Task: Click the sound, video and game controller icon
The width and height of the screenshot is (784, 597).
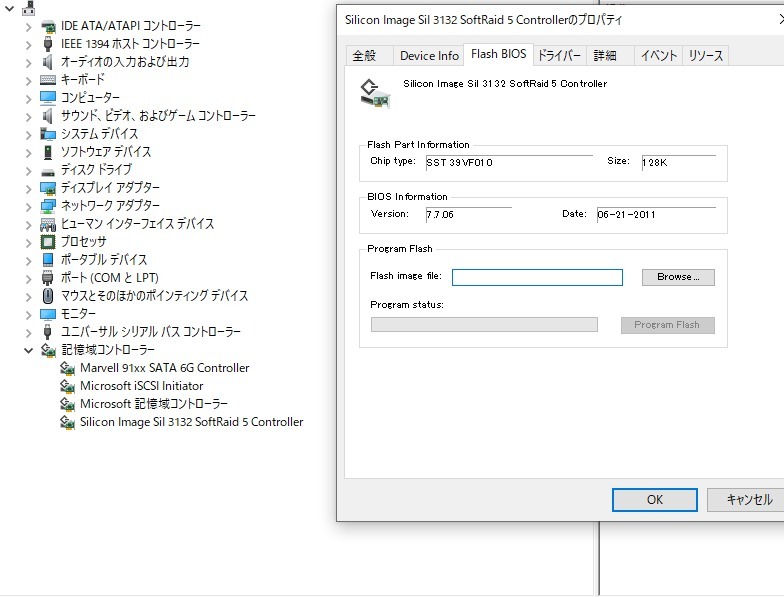Action: [x=48, y=116]
